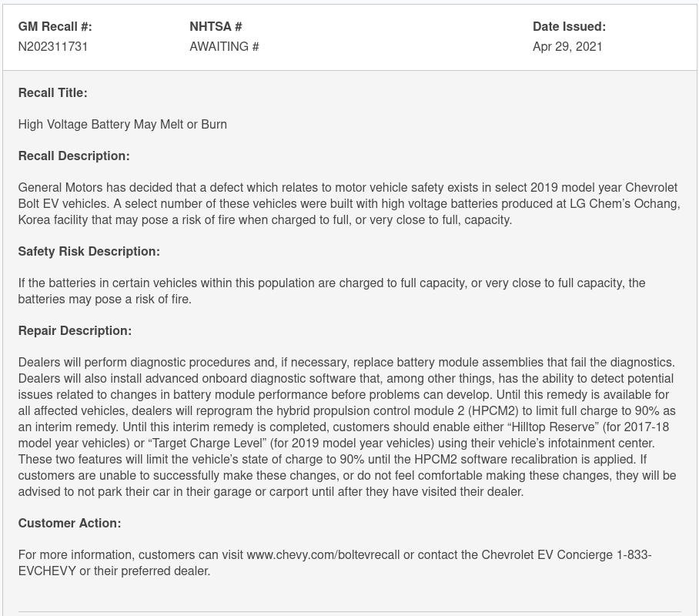Click the www.chevy.com/boltevrecall web address
699x616 pixels.
[x=329, y=554]
